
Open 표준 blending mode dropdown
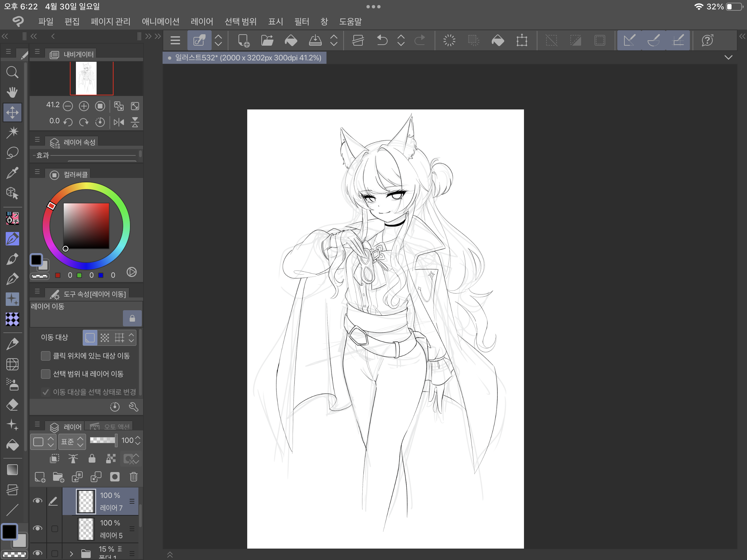(72, 441)
